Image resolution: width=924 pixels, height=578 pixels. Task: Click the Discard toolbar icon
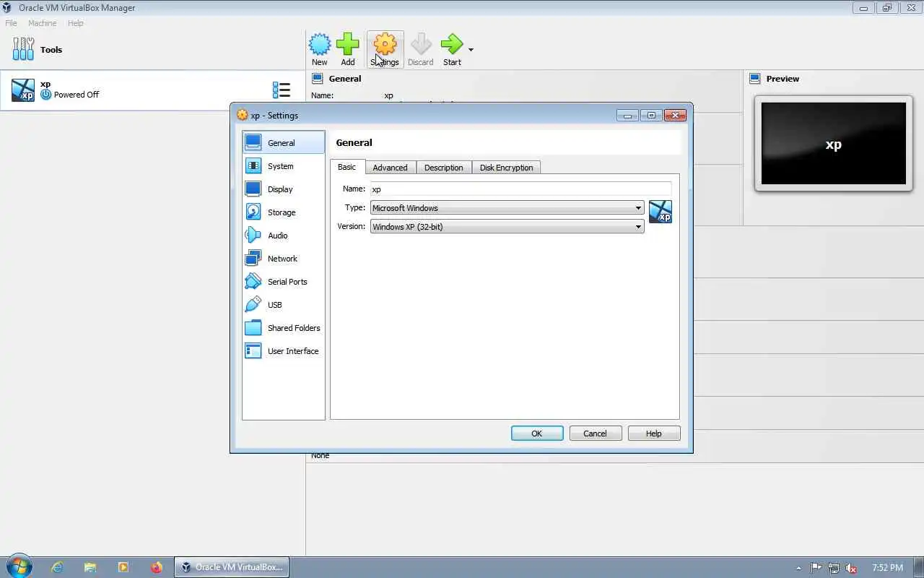tap(420, 49)
